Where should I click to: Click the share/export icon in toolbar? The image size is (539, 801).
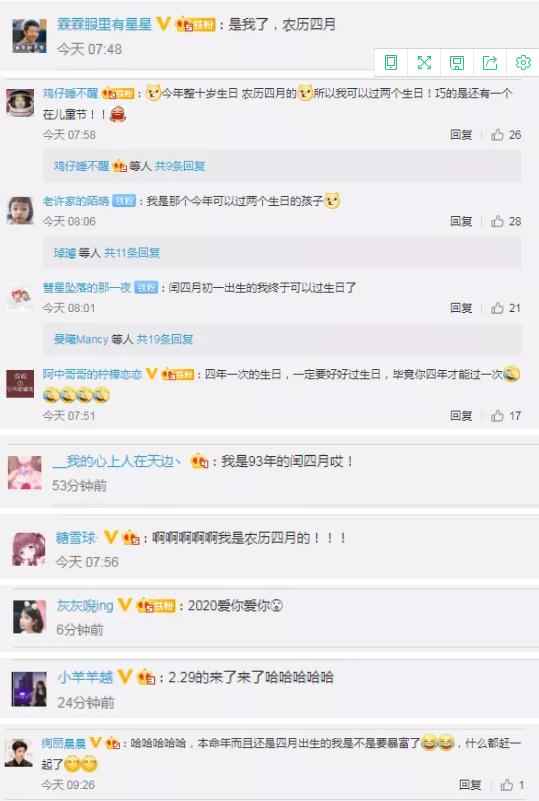[490, 63]
